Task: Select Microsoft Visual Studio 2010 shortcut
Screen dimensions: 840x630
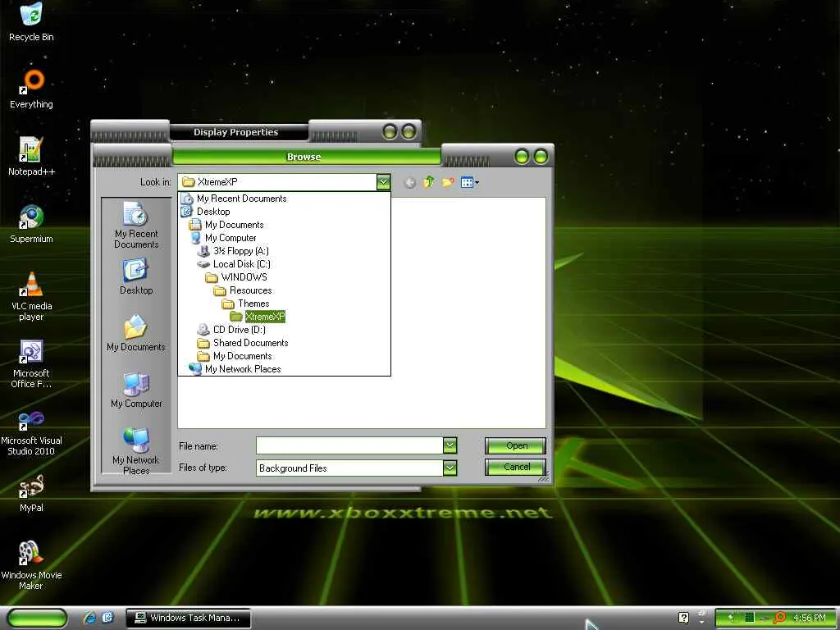Action: [x=31, y=431]
